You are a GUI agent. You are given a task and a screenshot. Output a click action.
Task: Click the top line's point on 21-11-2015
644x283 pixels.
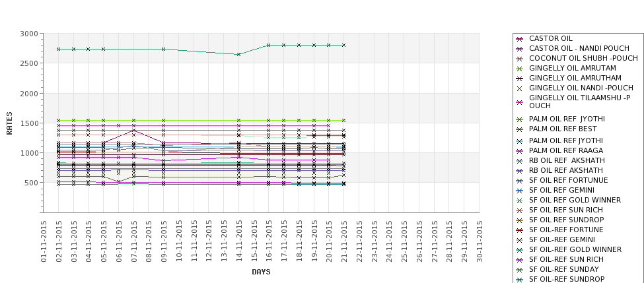[343, 45]
